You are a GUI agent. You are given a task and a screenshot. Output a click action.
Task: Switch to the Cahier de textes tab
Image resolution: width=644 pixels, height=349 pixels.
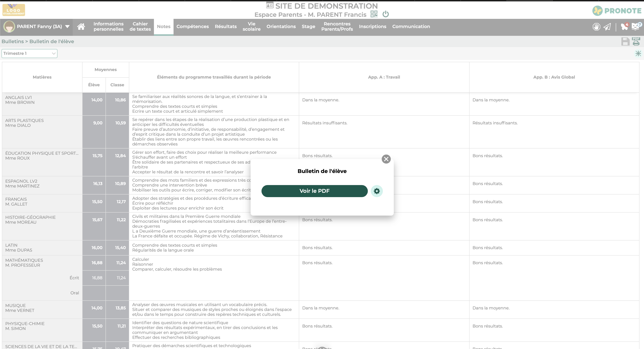(140, 27)
